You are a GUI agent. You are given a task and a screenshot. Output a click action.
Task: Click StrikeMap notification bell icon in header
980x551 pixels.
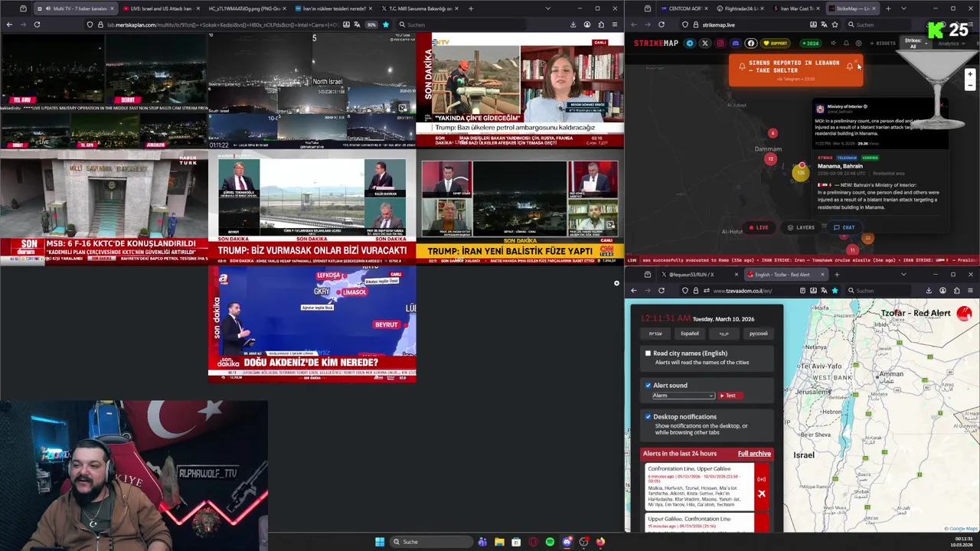click(846, 43)
